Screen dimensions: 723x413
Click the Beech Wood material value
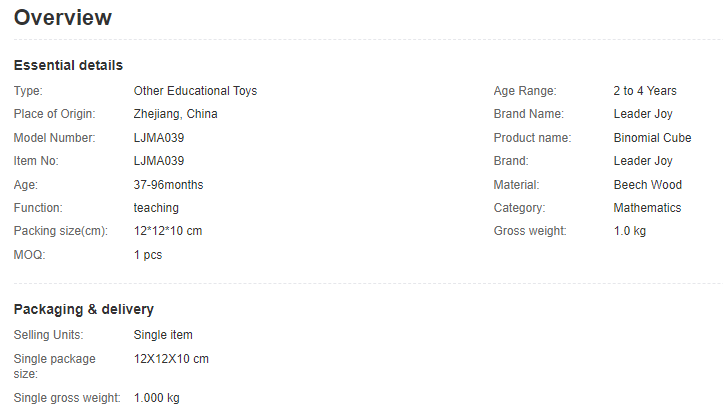click(x=648, y=185)
